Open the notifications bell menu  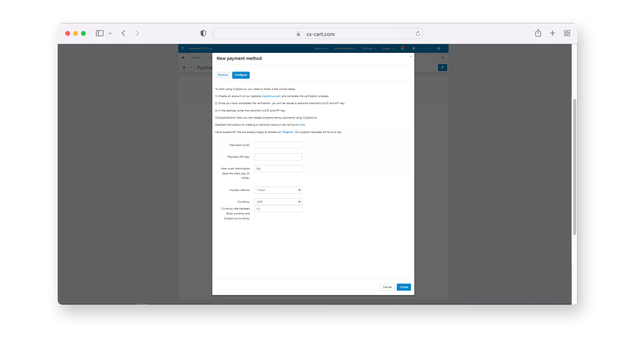[x=415, y=48]
